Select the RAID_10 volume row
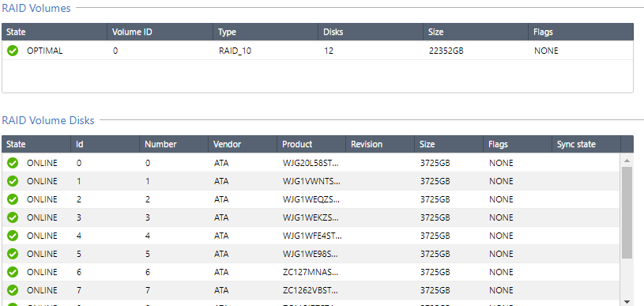Screen dimensions: 644x306 pyautogui.click(x=318, y=51)
